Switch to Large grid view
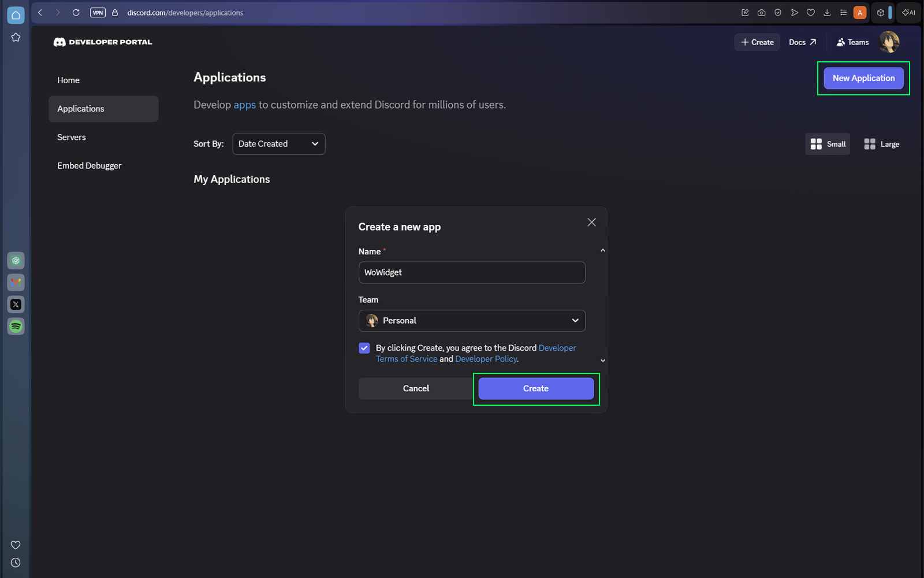Viewport: 924px width, 578px height. pos(881,144)
